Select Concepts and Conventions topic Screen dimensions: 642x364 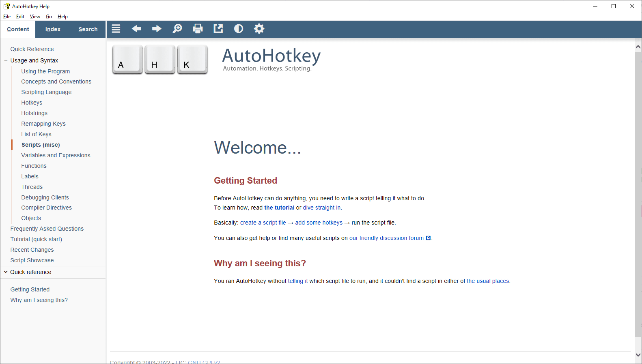coord(56,81)
